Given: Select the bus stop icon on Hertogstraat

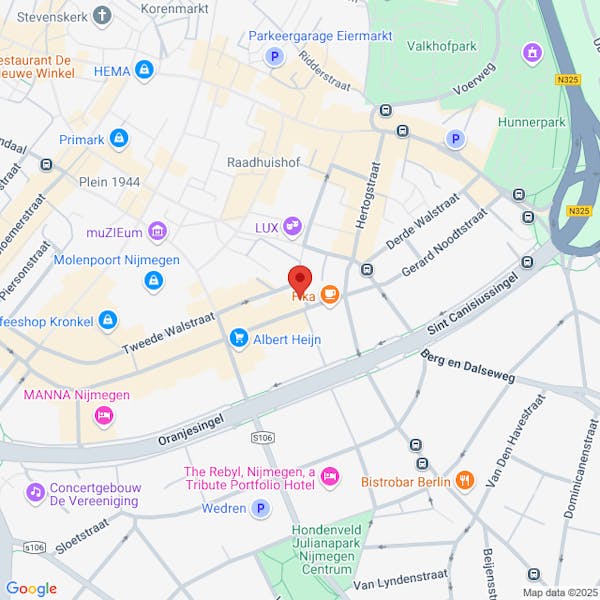Looking at the screenshot, I should [x=367, y=269].
